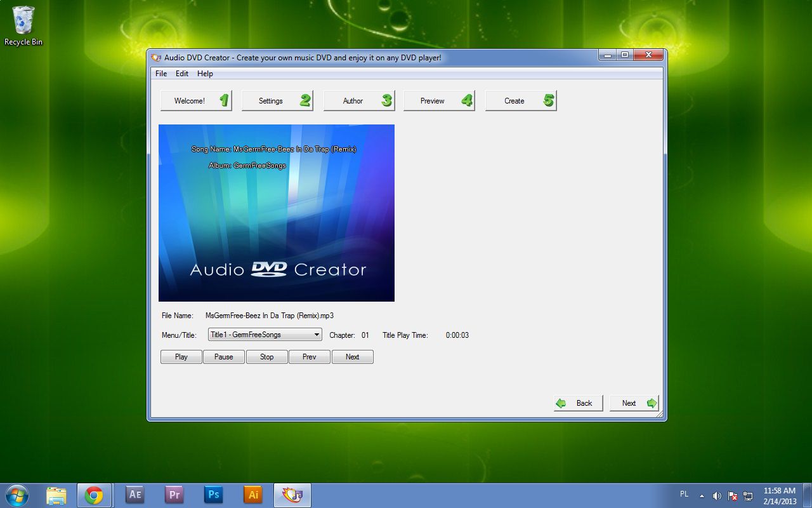The width and height of the screenshot is (812, 508).
Task: Play the DVD preview
Action: pyautogui.click(x=181, y=357)
